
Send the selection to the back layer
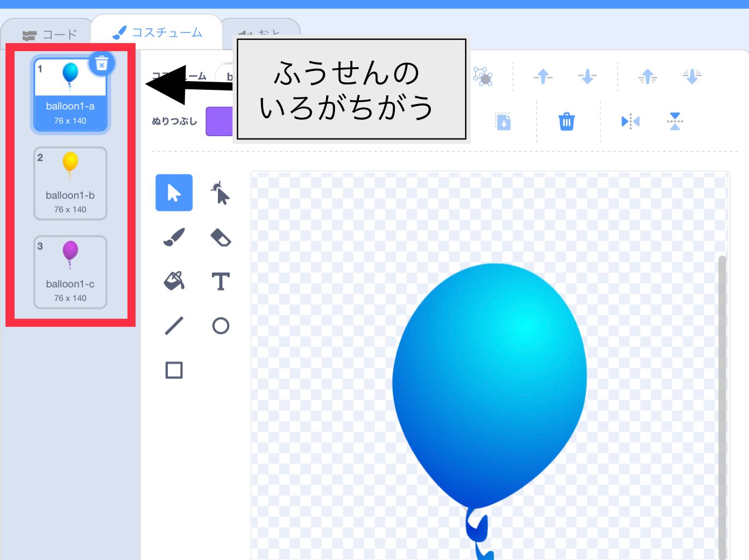691,76
